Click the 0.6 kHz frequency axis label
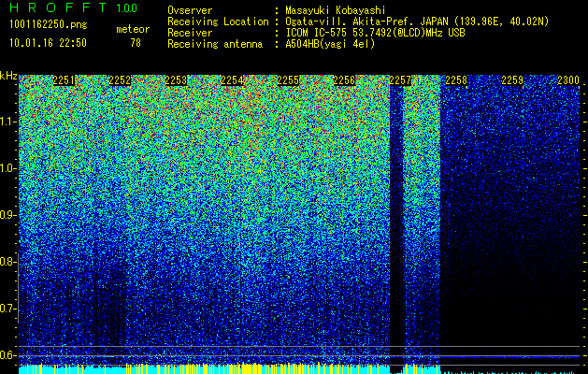The image size is (588, 374). pos(7,355)
